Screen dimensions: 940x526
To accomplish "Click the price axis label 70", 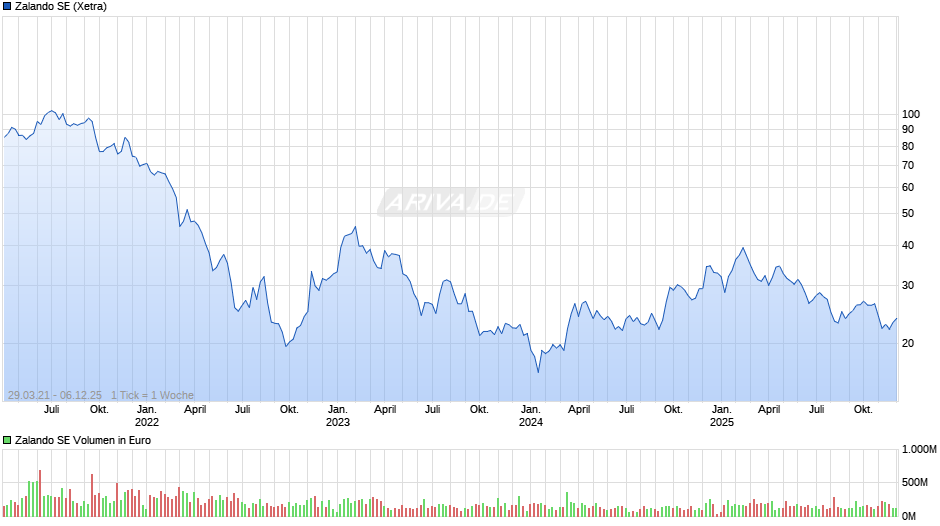I will 908,166.
